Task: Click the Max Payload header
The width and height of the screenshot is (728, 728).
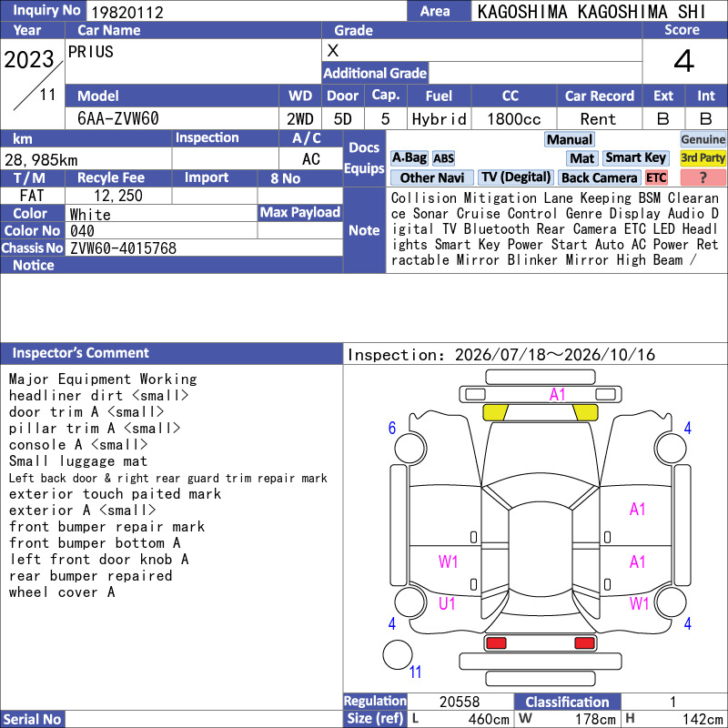Action: [x=300, y=213]
